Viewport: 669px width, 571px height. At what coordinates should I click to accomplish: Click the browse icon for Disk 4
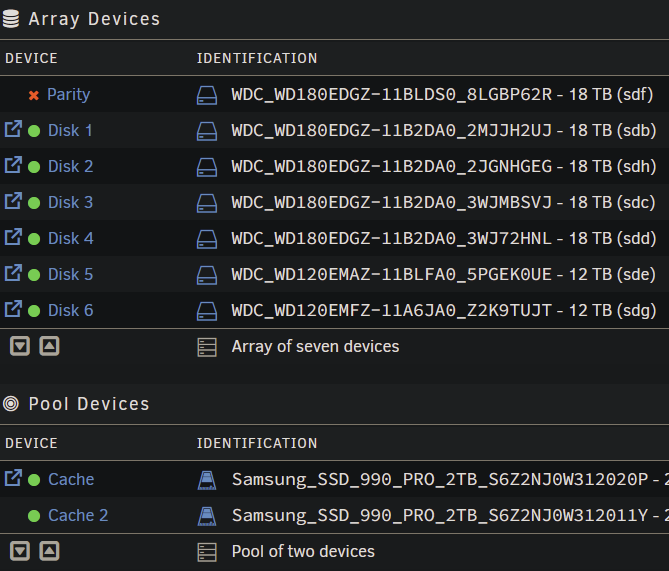[x=13, y=237]
